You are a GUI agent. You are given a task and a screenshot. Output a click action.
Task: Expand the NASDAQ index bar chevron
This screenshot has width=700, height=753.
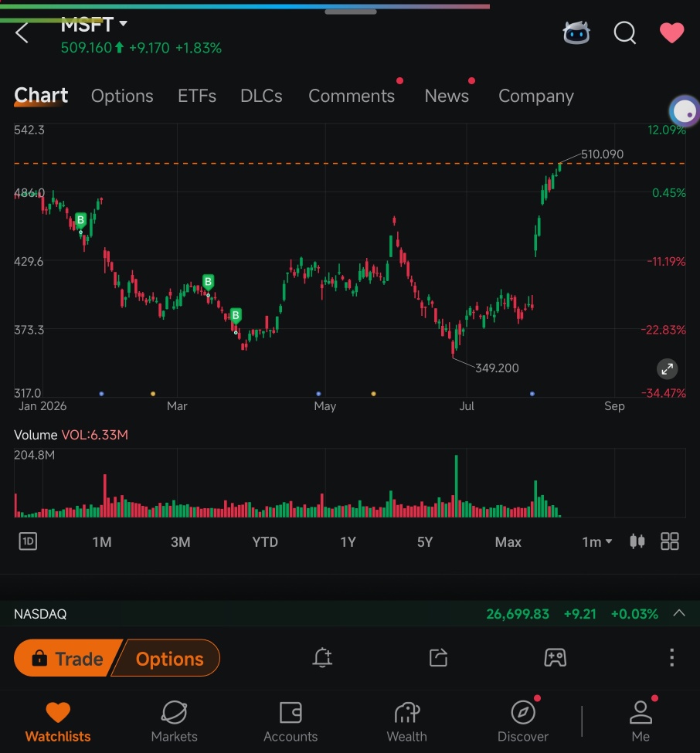click(x=679, y=613)
